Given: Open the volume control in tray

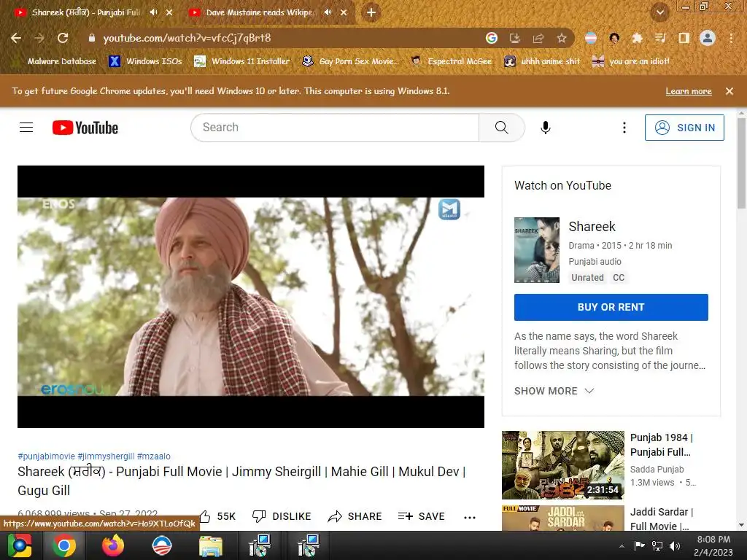Looking at the screenshot, I should click(675, 545).
